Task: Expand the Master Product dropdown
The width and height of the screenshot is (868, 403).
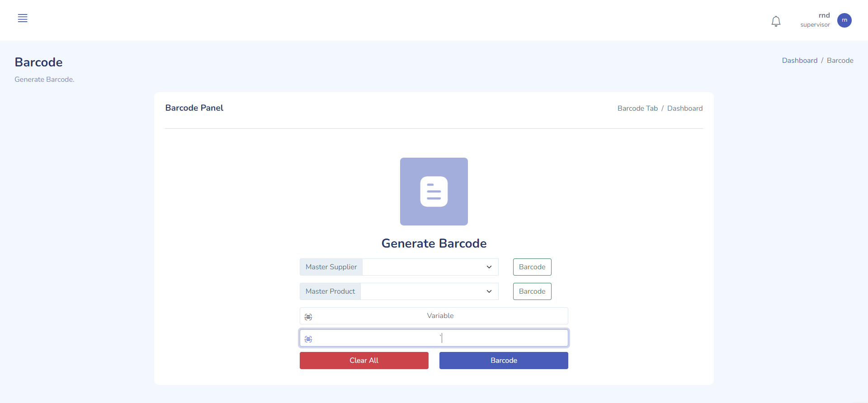Action: 429,291
